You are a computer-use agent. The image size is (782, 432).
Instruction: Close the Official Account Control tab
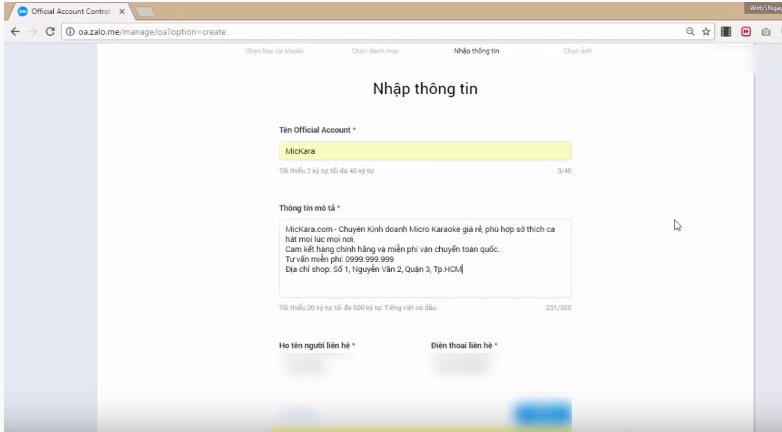coord(122,11)
